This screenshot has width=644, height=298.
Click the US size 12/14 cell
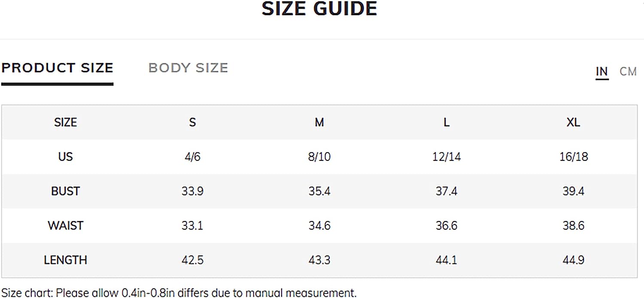(447, 157)
